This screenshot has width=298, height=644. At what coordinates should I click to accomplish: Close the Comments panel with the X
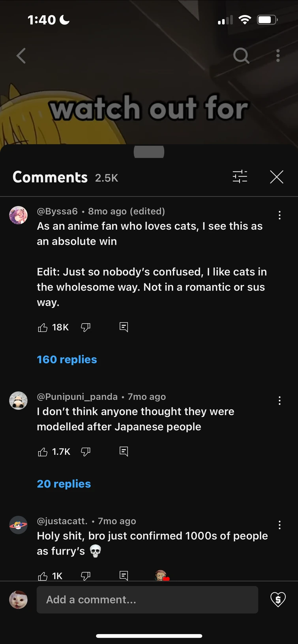(x=276, y=177)
